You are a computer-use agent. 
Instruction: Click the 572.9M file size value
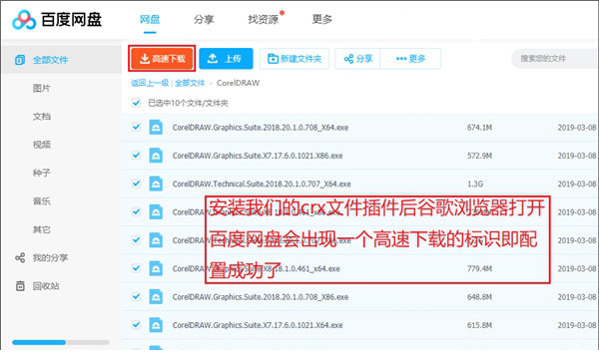pyautogui.click(x=479, y=156)
